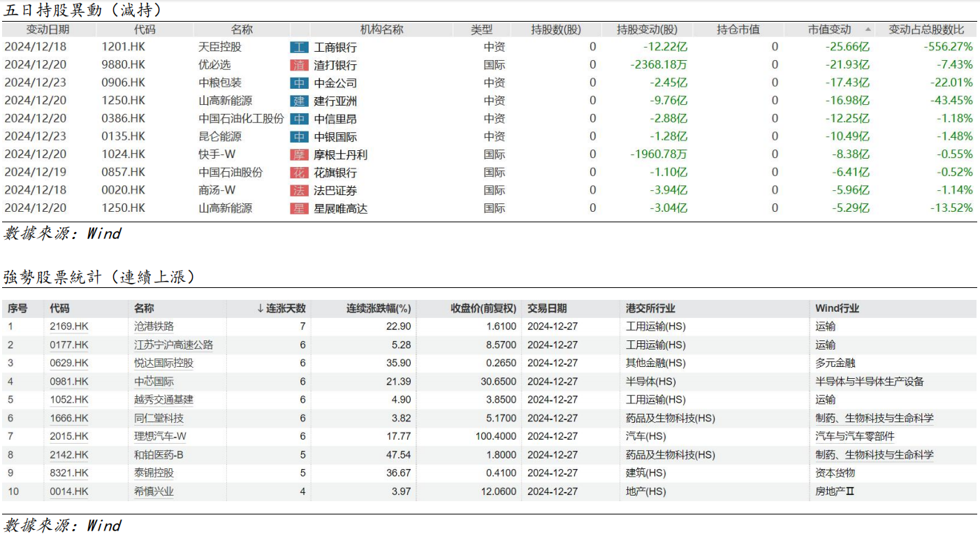
Task: Sort by 机构名称 column header
Action: point(381,30)
